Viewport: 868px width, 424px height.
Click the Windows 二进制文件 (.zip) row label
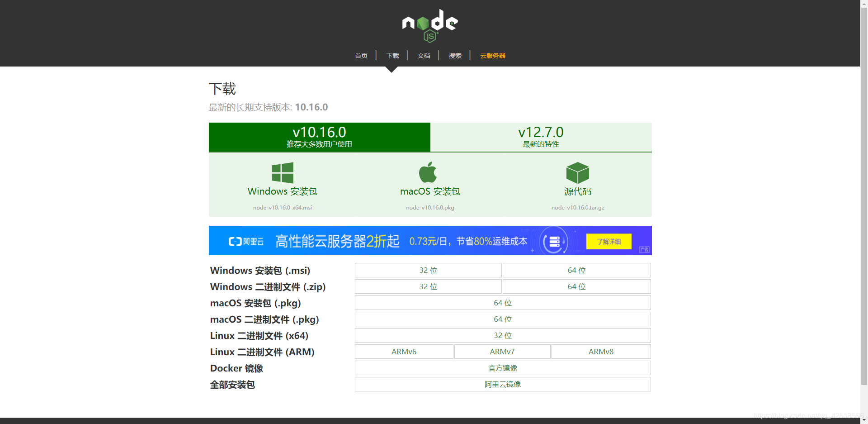point(268,287)
